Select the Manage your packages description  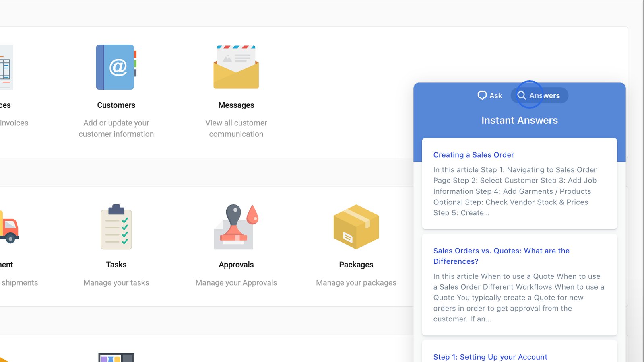pos(356,283)
